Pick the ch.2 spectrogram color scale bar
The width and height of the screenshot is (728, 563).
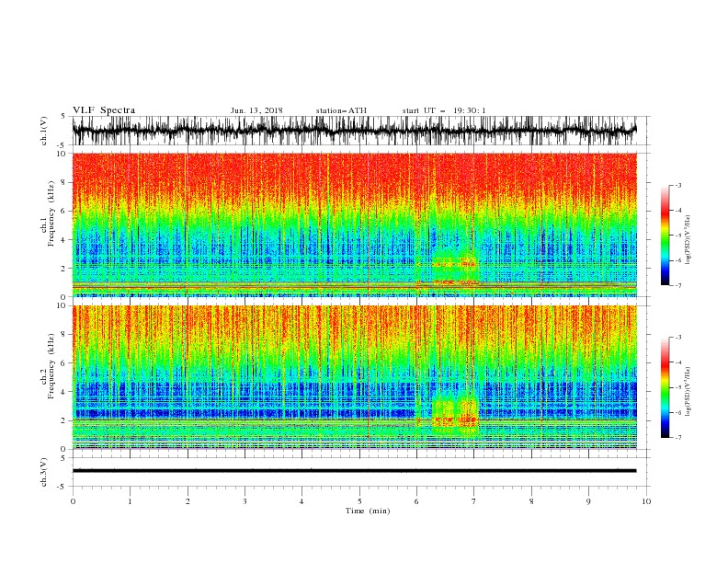[665, 387]
